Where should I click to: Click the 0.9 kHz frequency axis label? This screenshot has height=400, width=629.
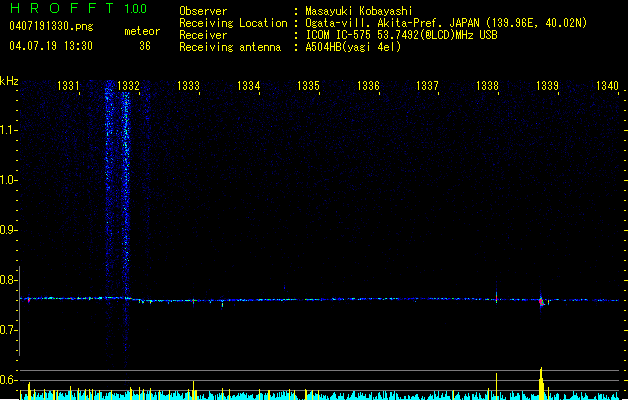click(x=8, y=230)
